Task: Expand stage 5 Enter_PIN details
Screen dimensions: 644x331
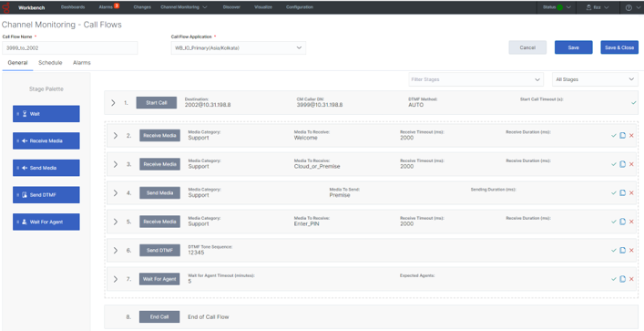Action: (x=116, y=222)
